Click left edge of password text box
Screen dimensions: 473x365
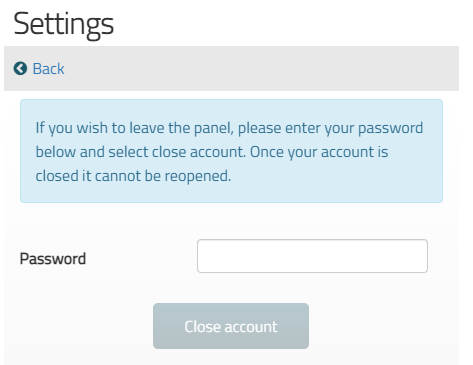[x=202, y=256]
